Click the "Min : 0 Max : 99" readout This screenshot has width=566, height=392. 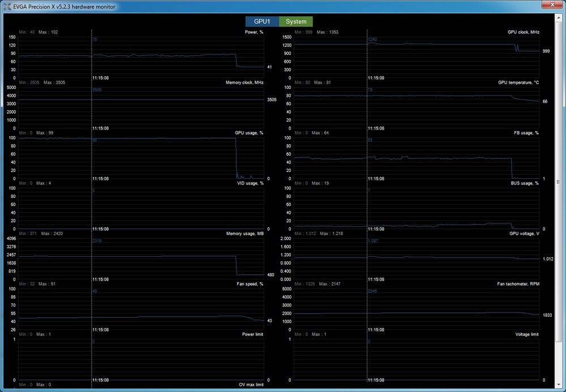(x=36, y=133)
